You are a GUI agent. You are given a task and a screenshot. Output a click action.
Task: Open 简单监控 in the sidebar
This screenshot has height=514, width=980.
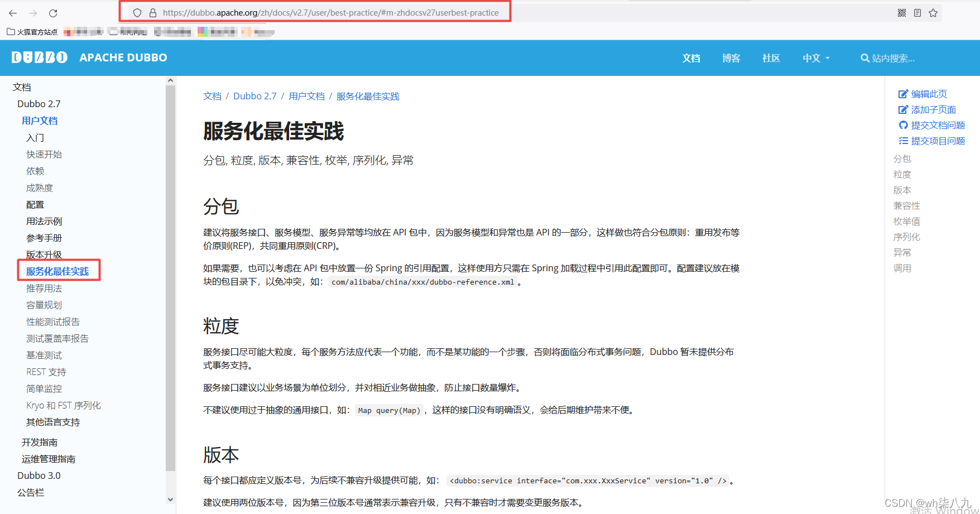(x=44, y=388)
